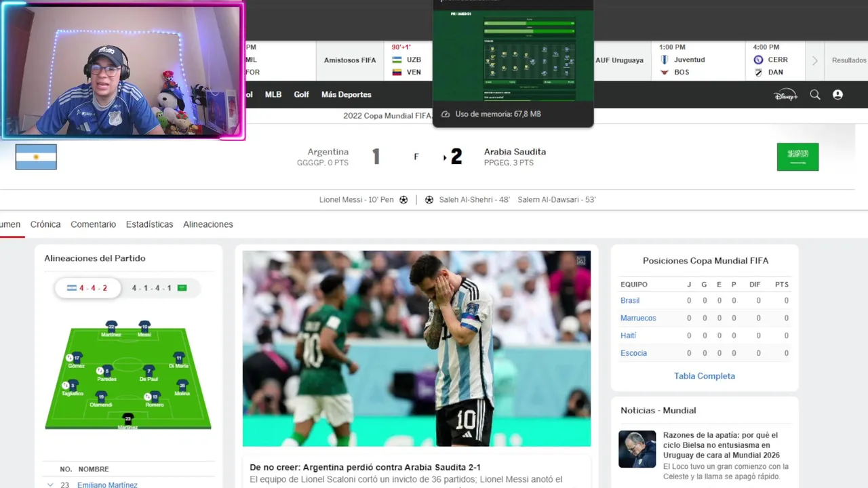This screenshot has height=488, width=868.
Task: Show Saudi Arabia 4-1-4-1 lineup
Action: 159,288
